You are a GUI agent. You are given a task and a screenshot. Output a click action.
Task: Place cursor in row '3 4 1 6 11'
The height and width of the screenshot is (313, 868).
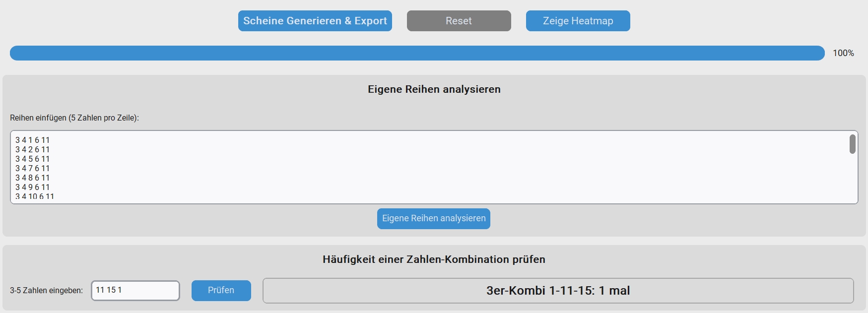pyautogui.click(x=33, y=140)
